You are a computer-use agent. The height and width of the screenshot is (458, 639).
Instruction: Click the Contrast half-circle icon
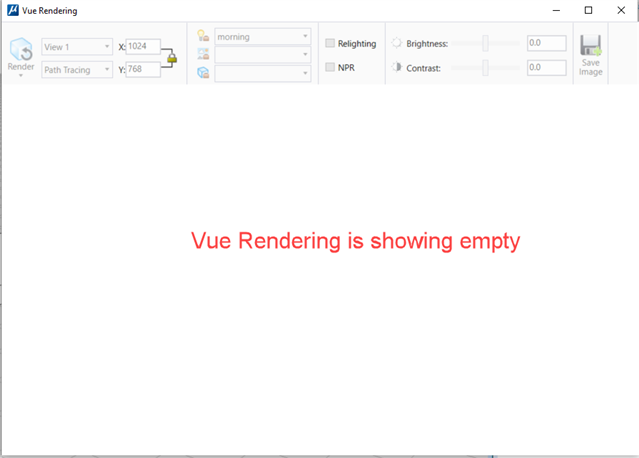397,67
